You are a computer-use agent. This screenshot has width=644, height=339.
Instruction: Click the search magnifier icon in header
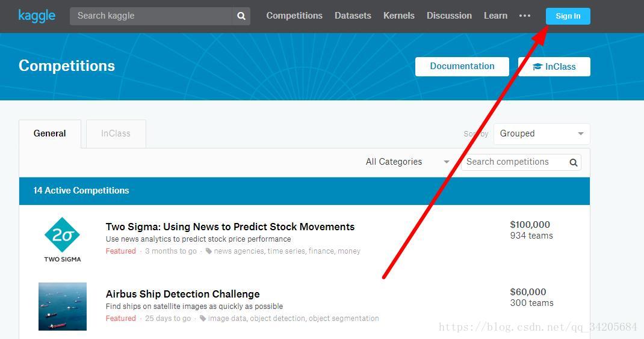tap(241, 16)
